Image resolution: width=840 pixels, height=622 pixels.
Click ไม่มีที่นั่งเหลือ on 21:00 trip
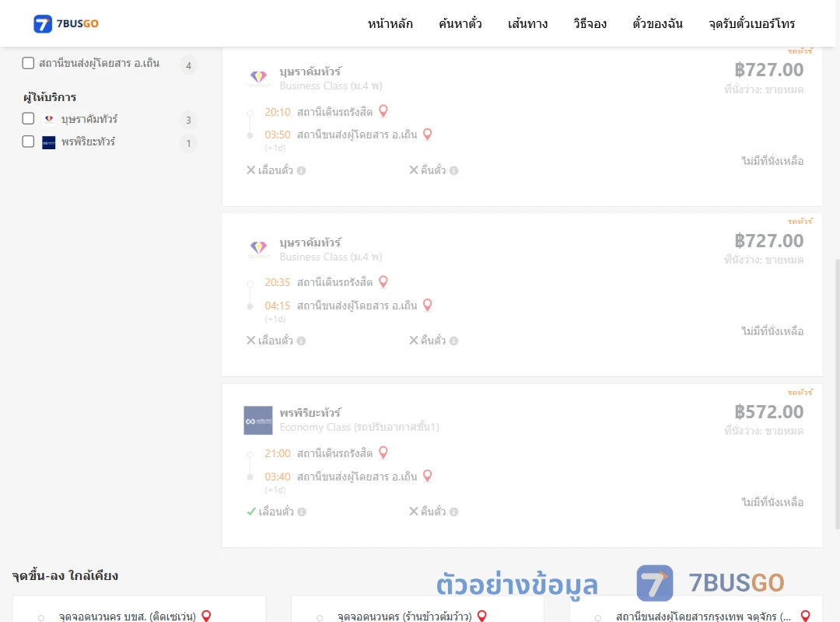772,502
